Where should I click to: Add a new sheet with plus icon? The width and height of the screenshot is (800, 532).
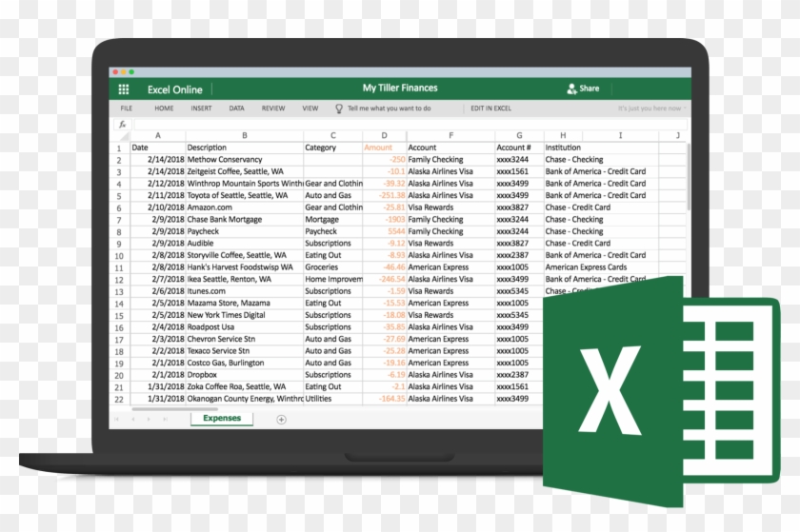tap(281, 420)
